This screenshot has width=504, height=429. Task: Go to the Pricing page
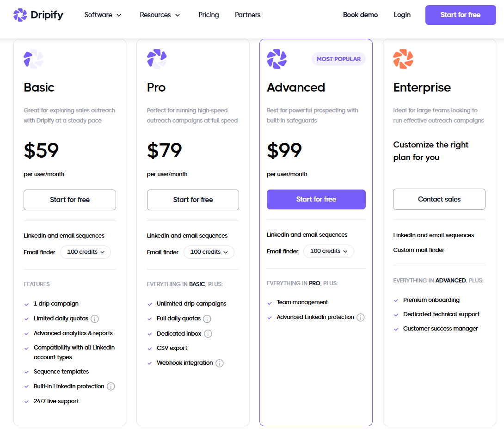point(209,15)
